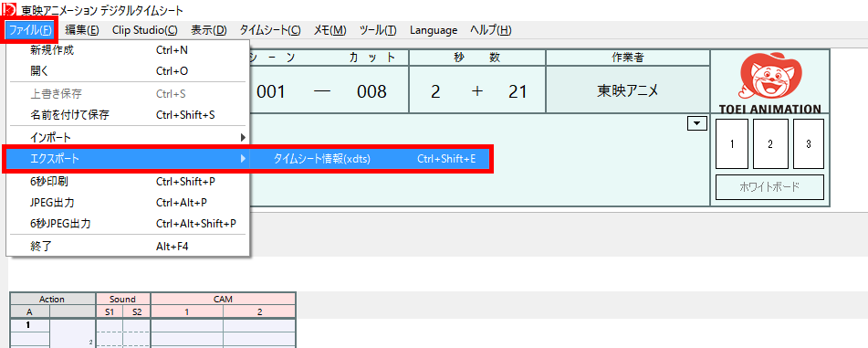The height and width of the screenshot is (348, 868).
Task: Select whiteboard page 1
Action: [732, 144]
